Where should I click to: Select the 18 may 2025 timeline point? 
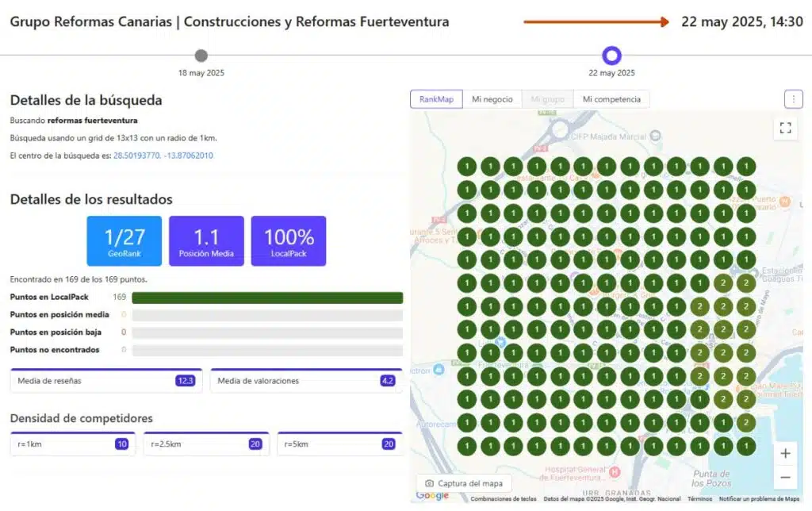pyautogui.click(x=201, y=56)
